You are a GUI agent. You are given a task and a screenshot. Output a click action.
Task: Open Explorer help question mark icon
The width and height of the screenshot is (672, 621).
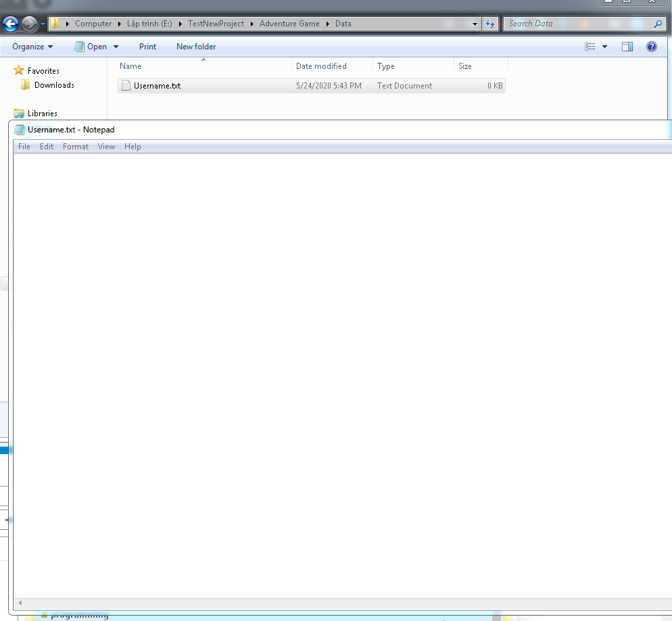point(651,47)
